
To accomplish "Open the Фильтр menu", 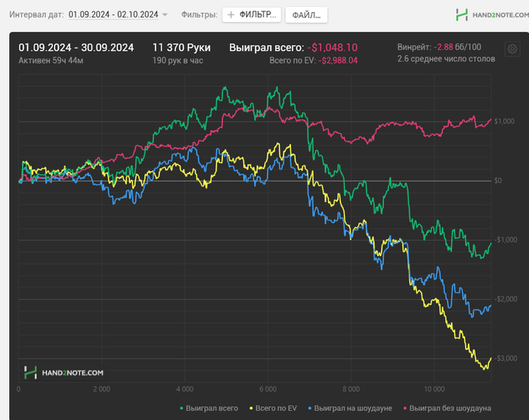I will tap(252, 14).
